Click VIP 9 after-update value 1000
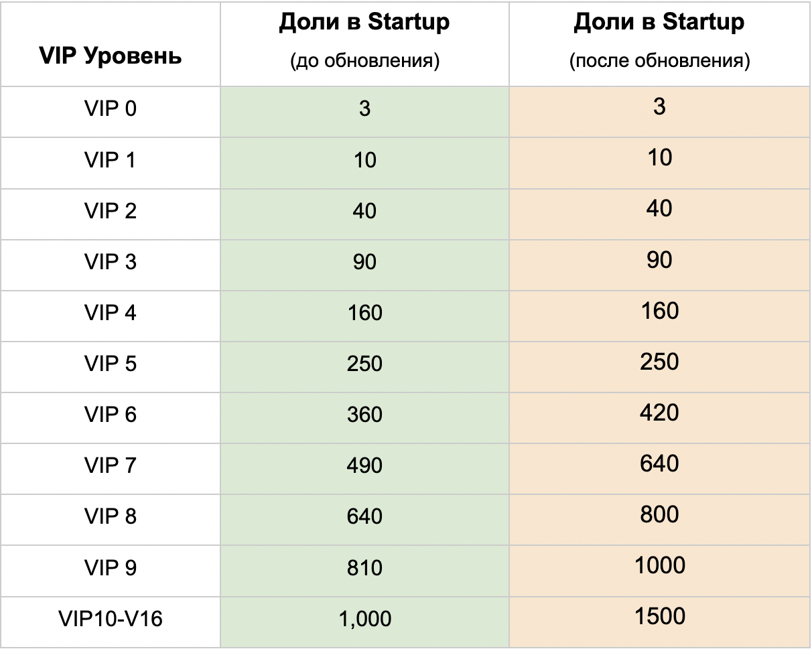 coord(660,566)
